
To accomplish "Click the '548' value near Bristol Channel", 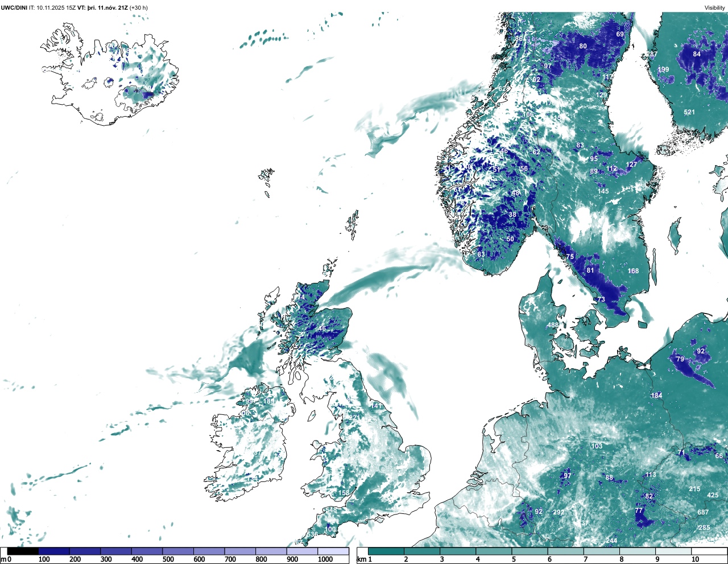I will (x=330, y=510).
